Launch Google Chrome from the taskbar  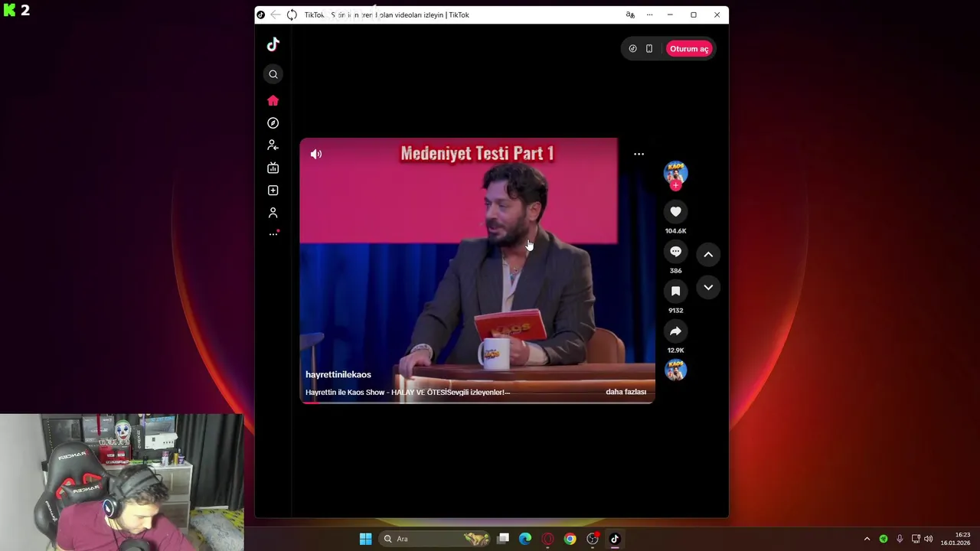[570, 539]
